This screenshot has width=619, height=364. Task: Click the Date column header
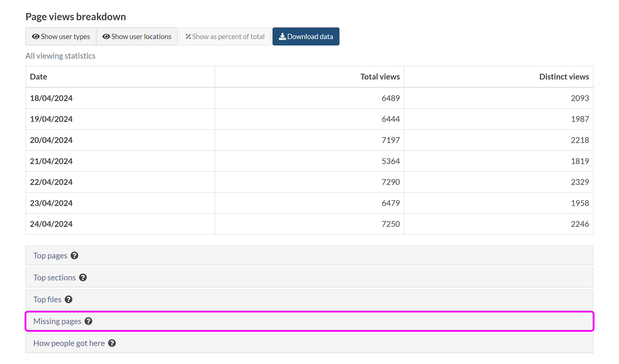click(x=39, y=77)
